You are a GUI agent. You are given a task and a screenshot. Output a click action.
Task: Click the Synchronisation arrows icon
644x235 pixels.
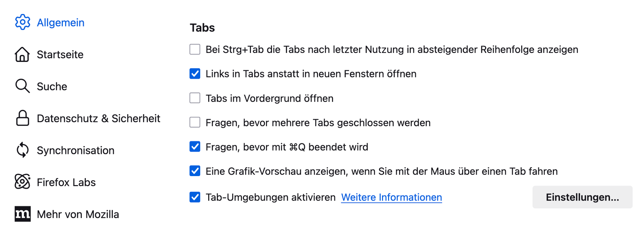click(22, 150)
